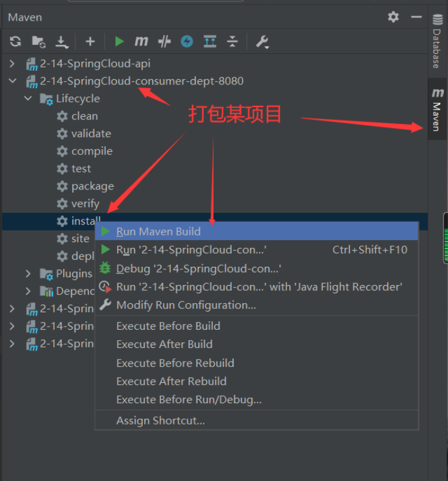Click the Lifecycle folder icon
The image size is (448, 481).
46,99
